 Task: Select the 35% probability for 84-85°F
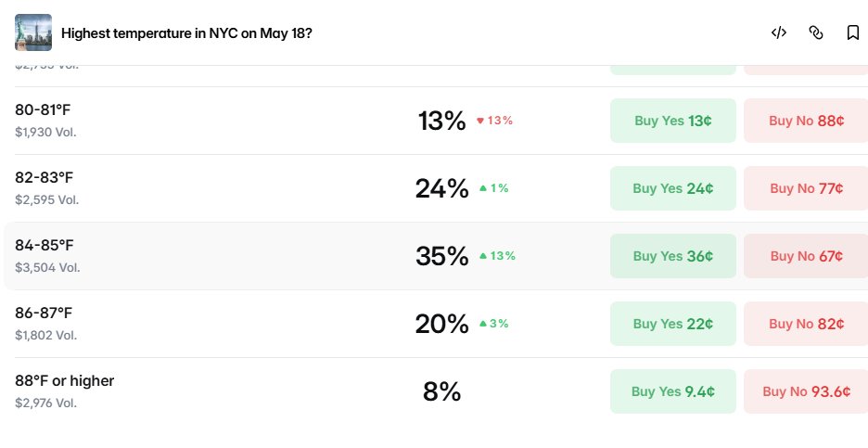click(x=441, y=256)
